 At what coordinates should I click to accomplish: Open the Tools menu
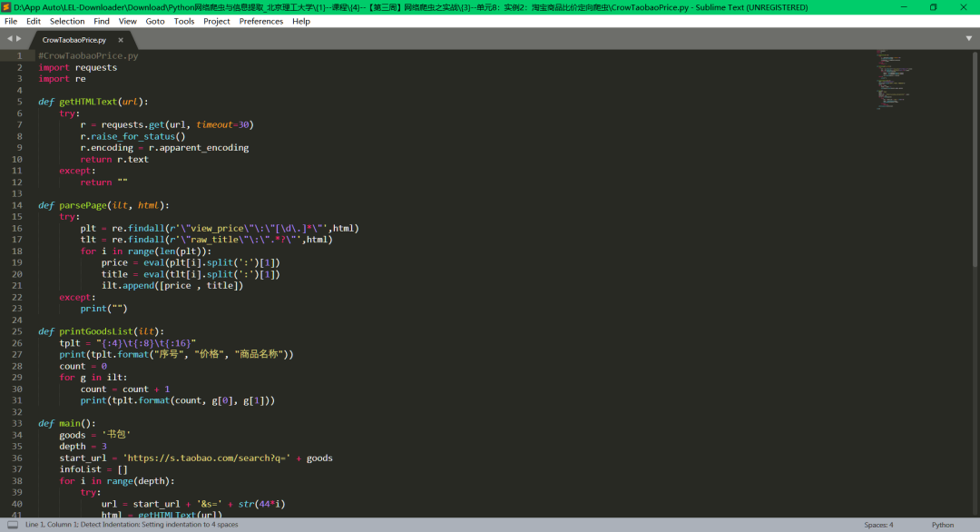pos(183,21)
